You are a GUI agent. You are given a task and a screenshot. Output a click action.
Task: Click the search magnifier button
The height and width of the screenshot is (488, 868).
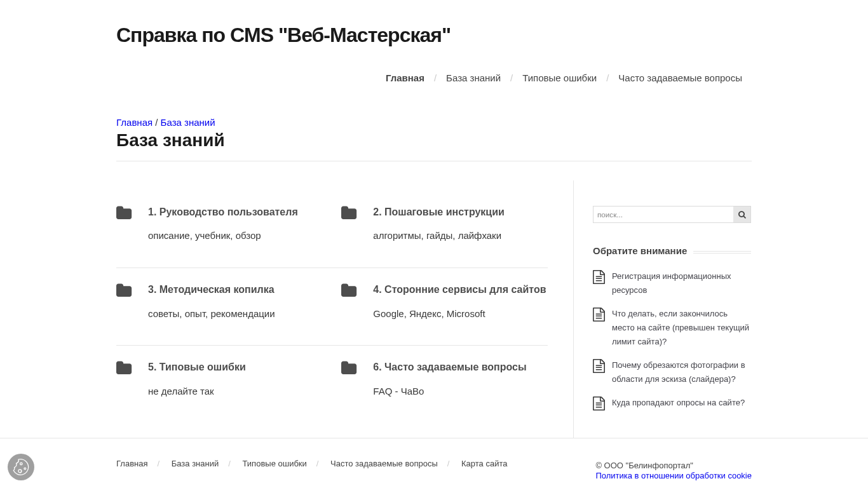pyautogui.click(x=742, y=215)
